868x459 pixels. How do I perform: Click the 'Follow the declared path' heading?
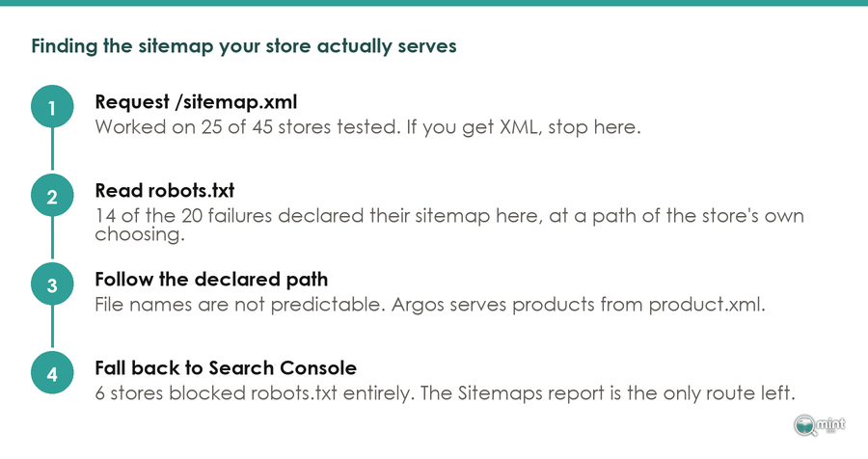[211, 279]
